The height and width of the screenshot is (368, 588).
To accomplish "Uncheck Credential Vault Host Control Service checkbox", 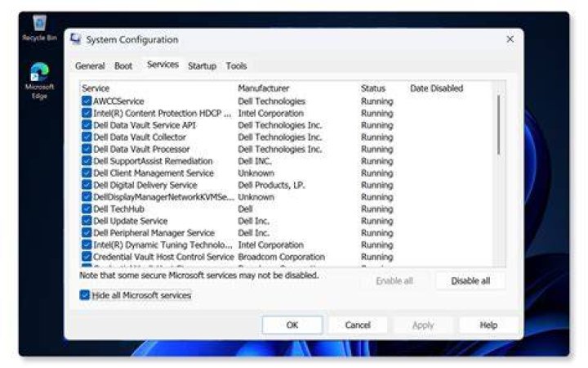I will [87, 257].
